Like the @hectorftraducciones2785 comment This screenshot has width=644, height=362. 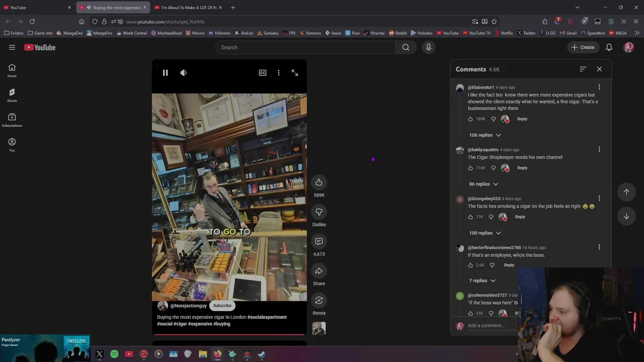tap(470, 265)
